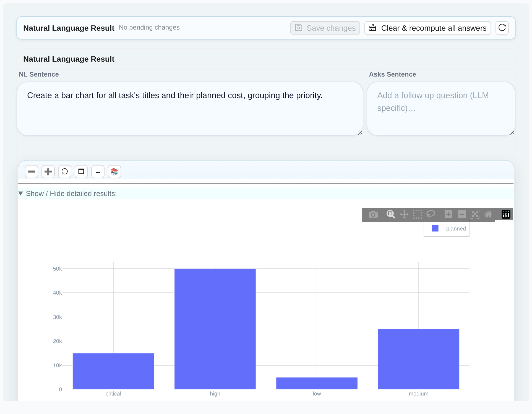Choose the box select dashed-square tool

click(418, 214)
